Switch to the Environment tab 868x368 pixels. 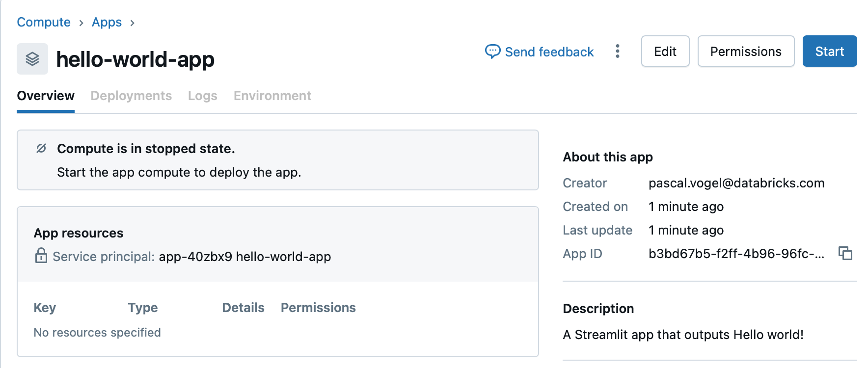272,96
